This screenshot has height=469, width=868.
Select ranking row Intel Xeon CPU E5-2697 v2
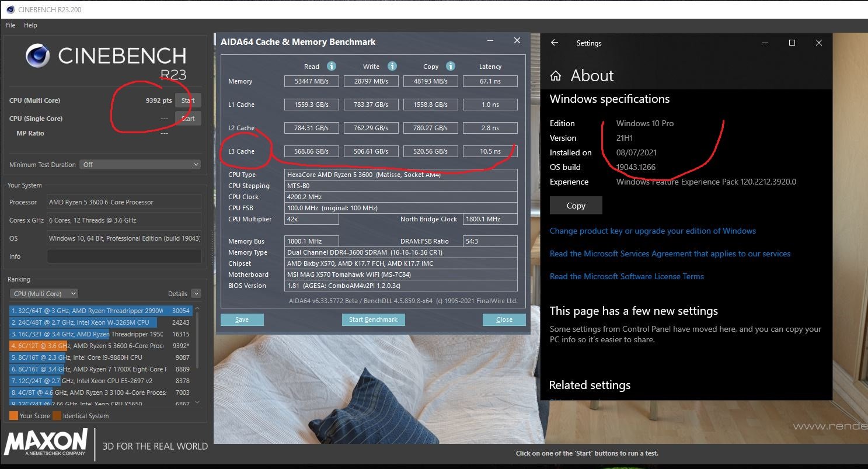tap(100, 381)
